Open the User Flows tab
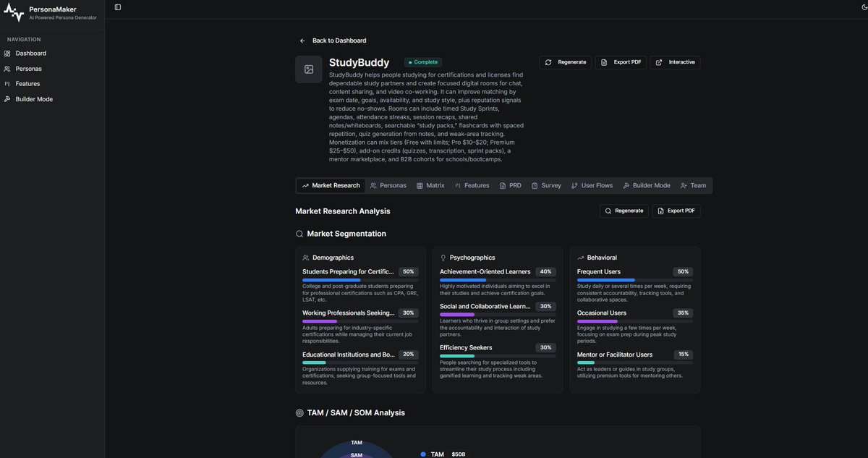The height and width of the screenshot is (458, 868). [x=592, y=186]
